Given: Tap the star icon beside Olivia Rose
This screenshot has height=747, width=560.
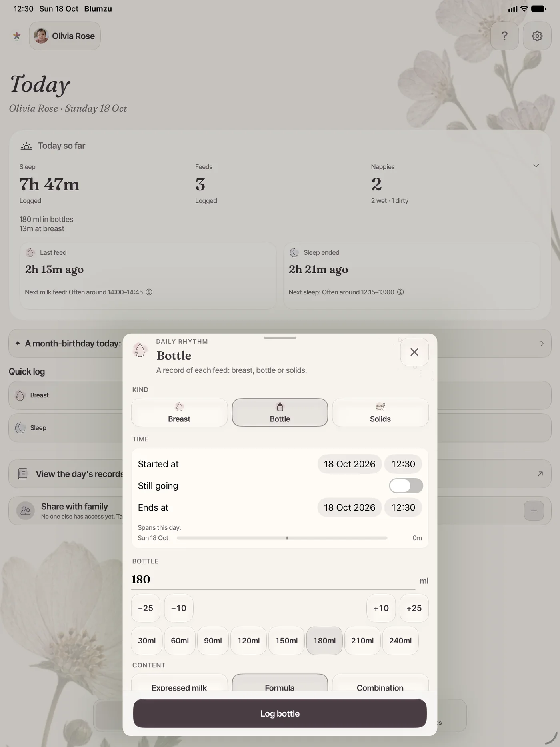Looking at the screenshot, I should [17, 36].
